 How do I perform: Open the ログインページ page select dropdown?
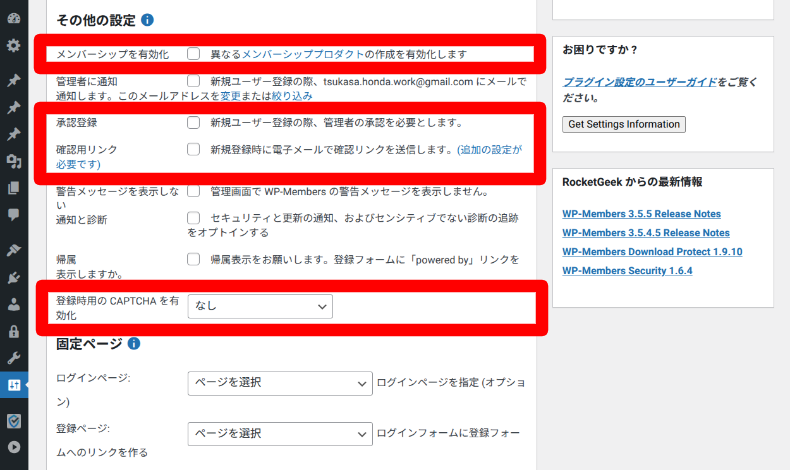pyautogui.click(x=280, y=383)
